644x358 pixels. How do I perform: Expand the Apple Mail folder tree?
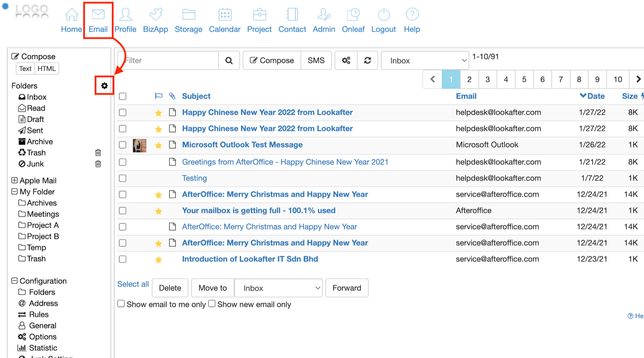(x=15, y=180)
